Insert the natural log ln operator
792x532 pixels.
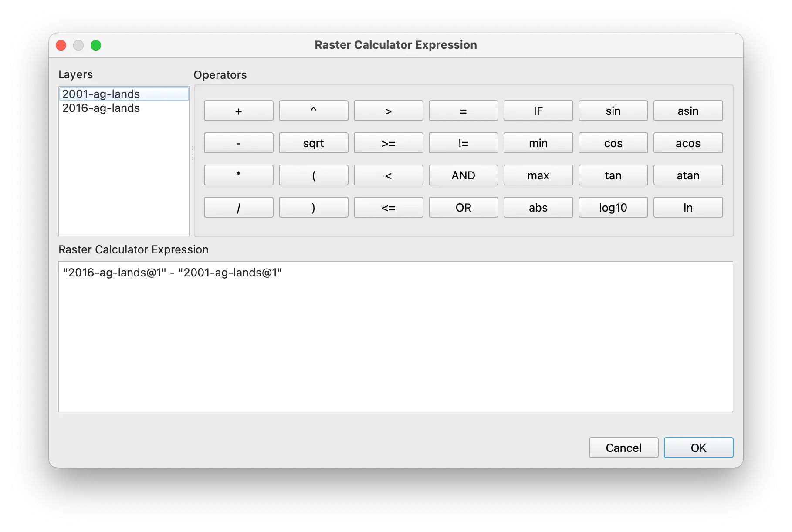tap(688, 207)
